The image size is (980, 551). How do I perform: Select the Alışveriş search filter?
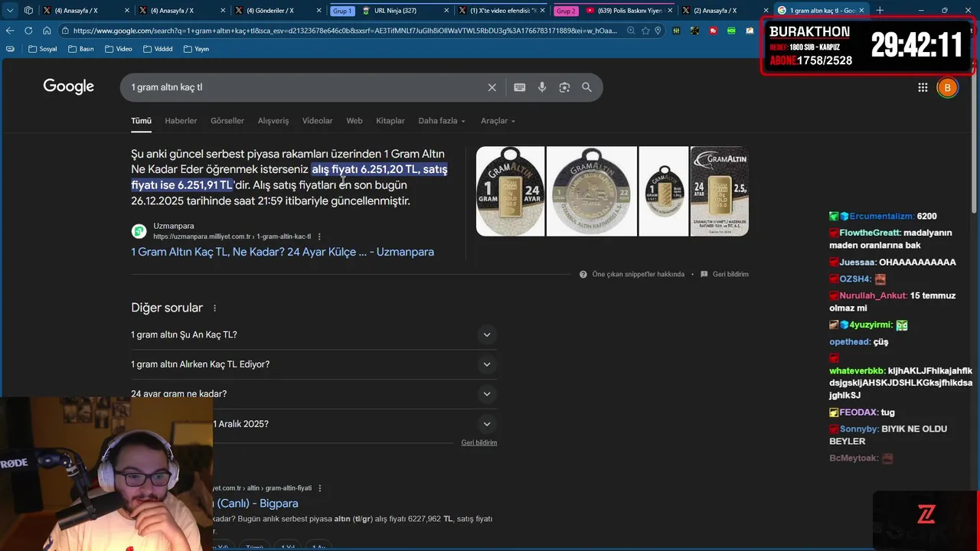click(273, 121)
